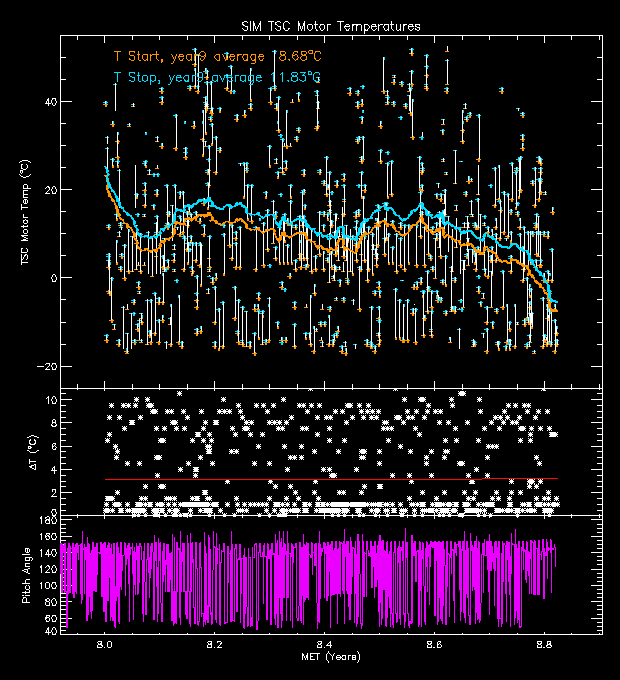Viewport: 620px width, 680px height.
Task: Click the MET (Years) x-axis label
Action: coord(331,657)
